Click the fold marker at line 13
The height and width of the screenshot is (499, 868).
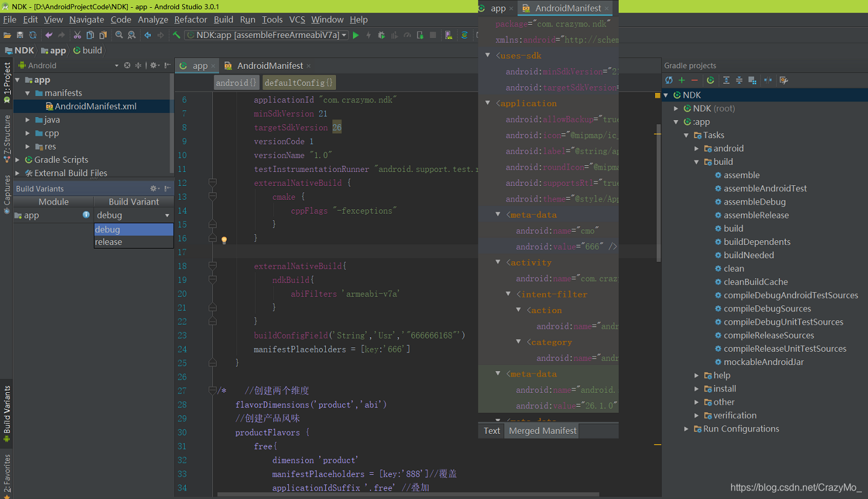pos(212,196)
